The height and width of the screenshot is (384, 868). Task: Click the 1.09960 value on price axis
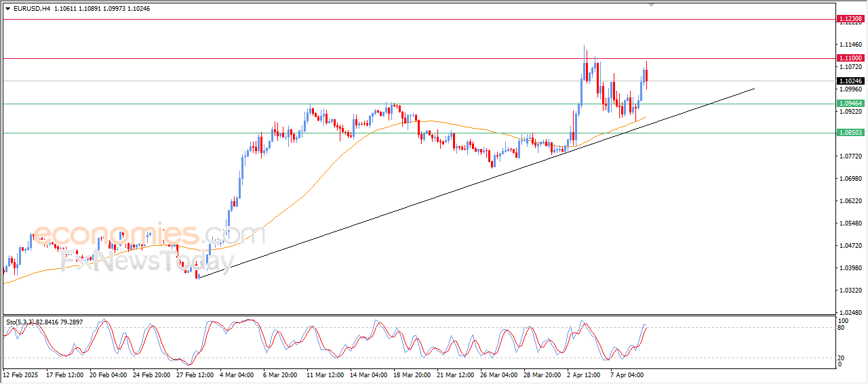coord(850,89)
